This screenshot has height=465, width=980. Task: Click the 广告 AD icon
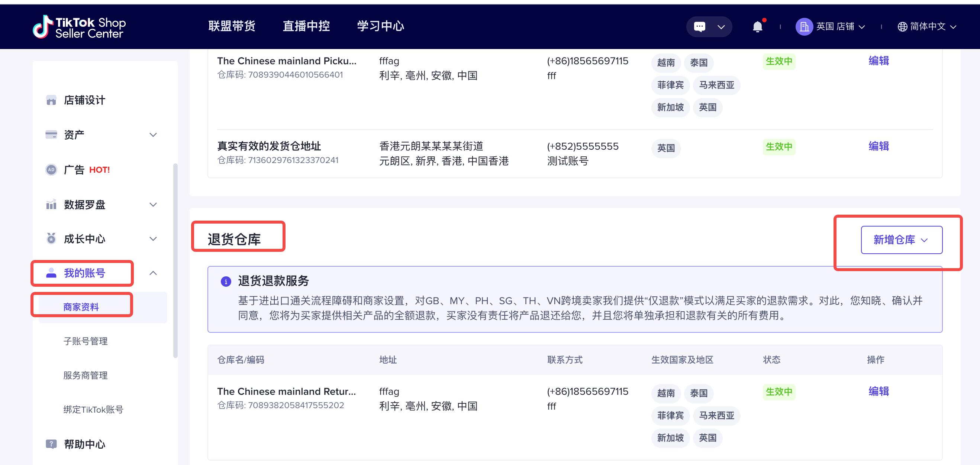(51, 169)
